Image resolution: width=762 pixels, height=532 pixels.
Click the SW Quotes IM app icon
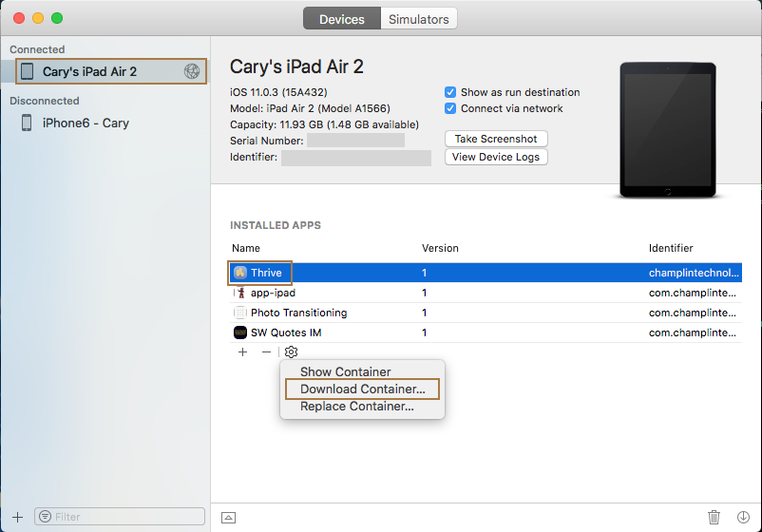click(x=240, y=332)
